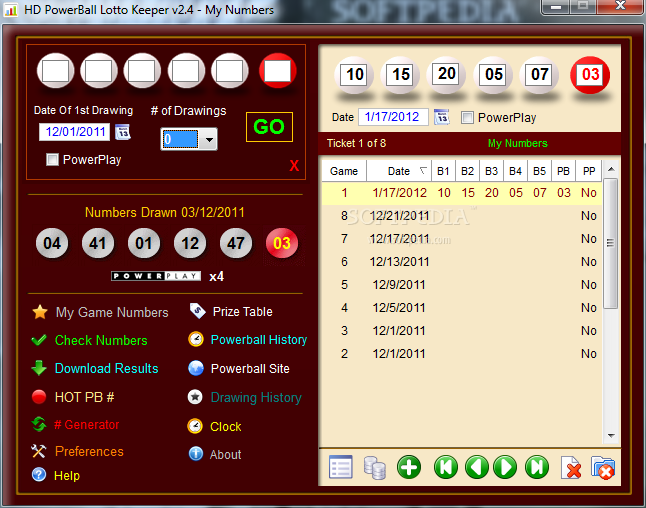Edit red Powerball number 03 on ticket

pyautogui.click(x=590, y=75)
